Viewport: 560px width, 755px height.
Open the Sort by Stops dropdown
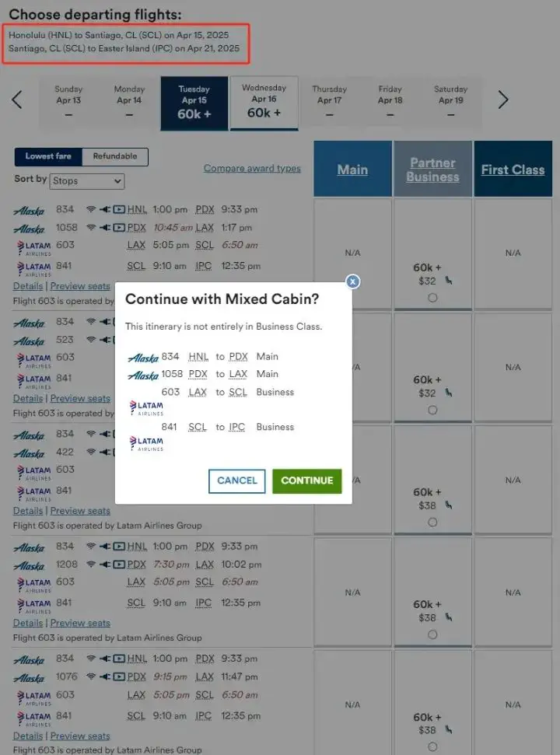pyautogui.click(x=86, y=181)
